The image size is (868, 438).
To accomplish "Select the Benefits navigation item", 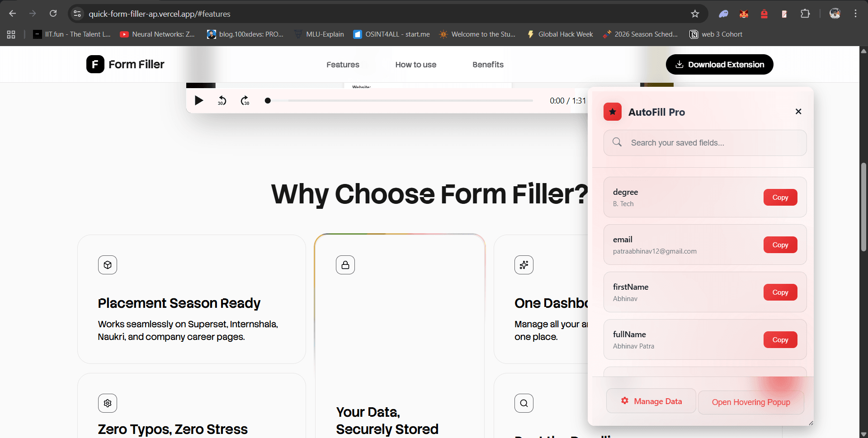I will pyautogui.click(x=487, y=64).
